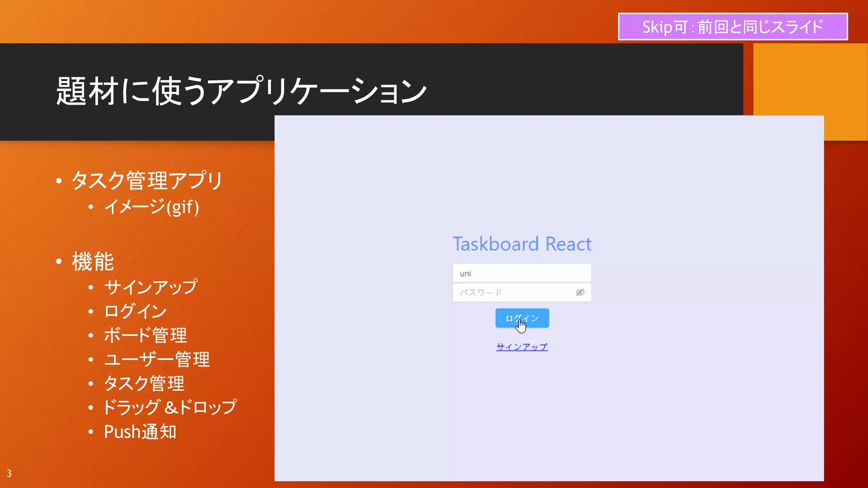Image resolution: width=868 pixels, height=488 pixels.
Task: Click the bullet タスク管理アプリ
Action: tap(147, 180)
